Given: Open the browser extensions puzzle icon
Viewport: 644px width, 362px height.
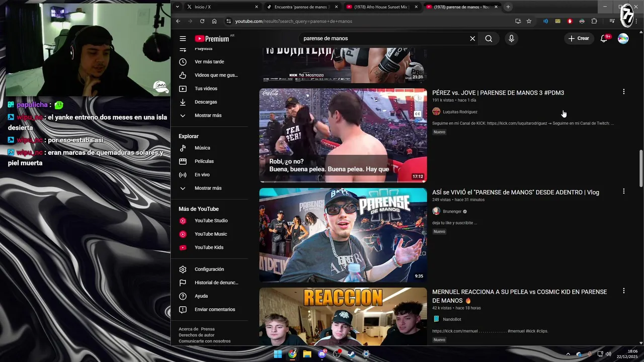Looking at the screenshot, I should (x=594, y=21).
